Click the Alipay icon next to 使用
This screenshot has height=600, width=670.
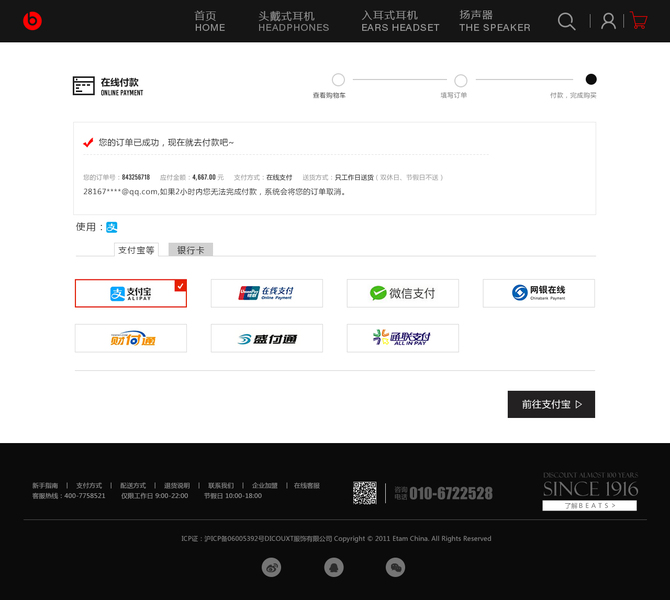click(112, 227)
